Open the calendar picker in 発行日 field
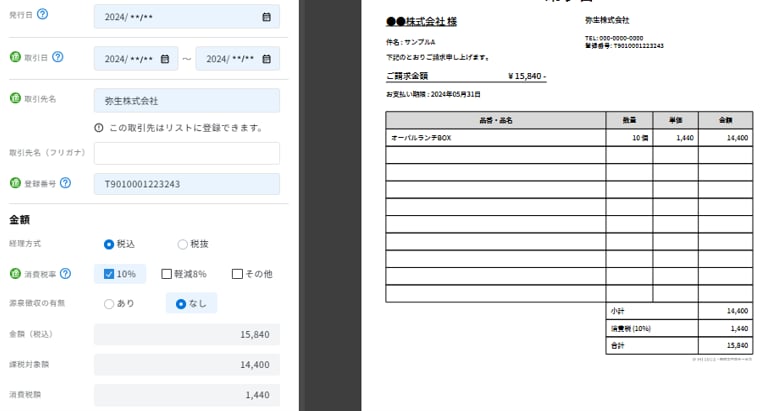Screen dimensions: 762x411 click(266, 17)
